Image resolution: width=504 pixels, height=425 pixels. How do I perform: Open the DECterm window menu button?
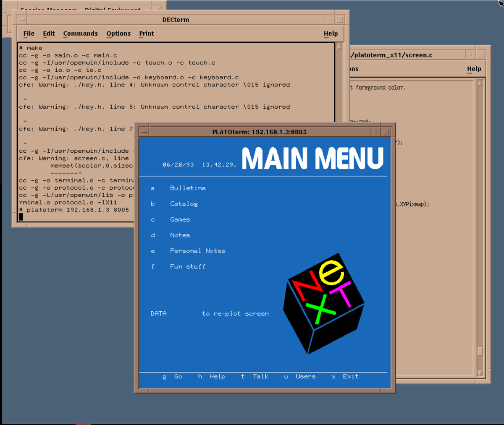[22, 20]
